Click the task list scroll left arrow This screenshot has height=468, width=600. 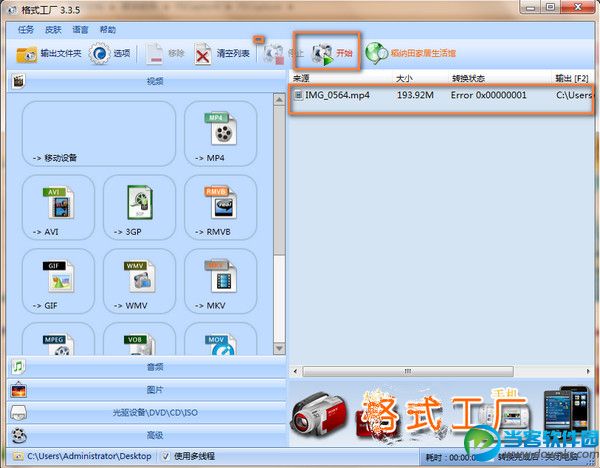click(295, 371)
